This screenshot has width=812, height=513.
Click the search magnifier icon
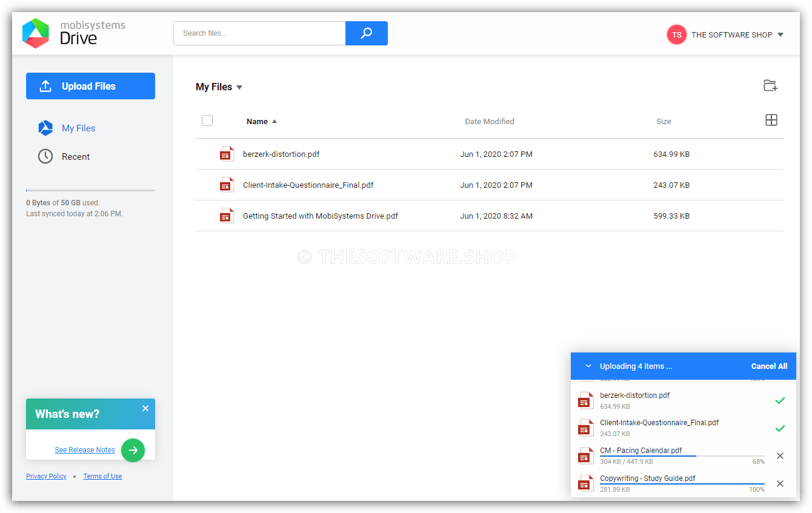(x=366, y=33)
